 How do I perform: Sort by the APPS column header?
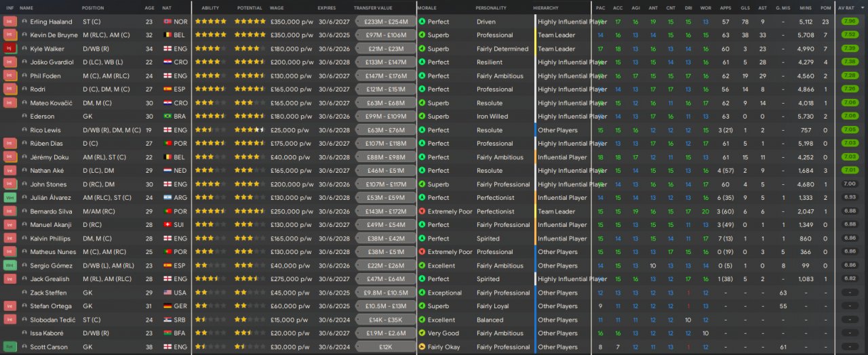tap(726, 7)
